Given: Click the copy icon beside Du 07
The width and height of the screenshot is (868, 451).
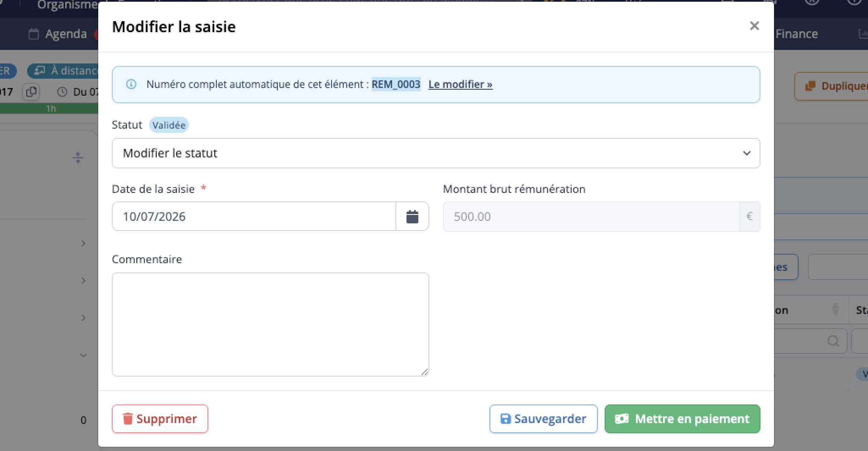Looking at the screenshot, I should [x=31, y=91].
